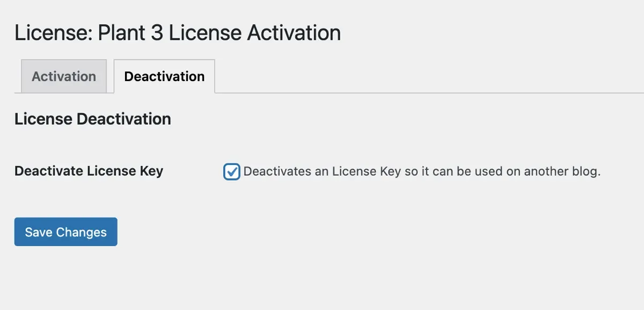The height and width of the screenshot is (310, 644).
Task: View the Deactivation settings page
Action: pyautogui.click(x=164, y=76)
